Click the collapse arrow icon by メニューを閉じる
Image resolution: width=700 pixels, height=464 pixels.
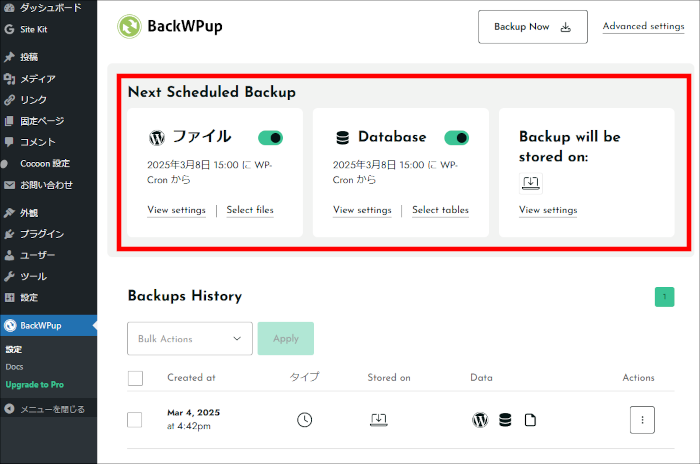click(9, 409)
